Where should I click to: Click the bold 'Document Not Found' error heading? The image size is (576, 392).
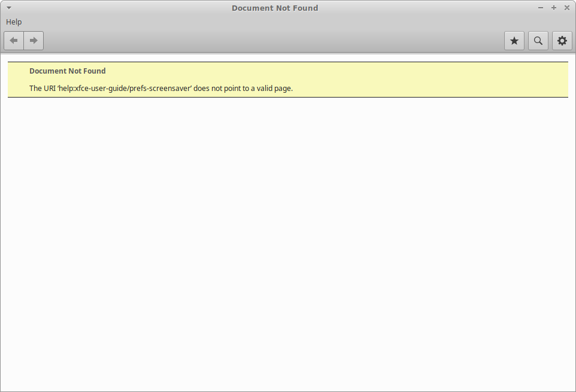point(67,71)
